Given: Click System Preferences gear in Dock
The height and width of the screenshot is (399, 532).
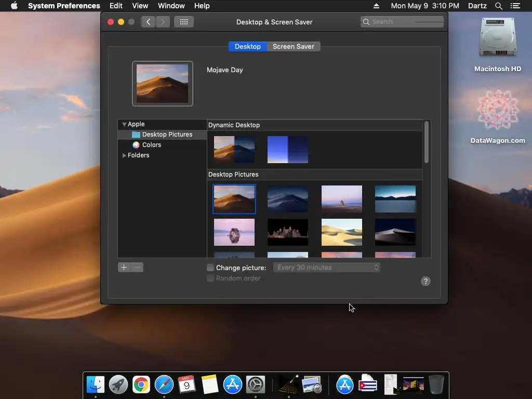Looking at the screenshot, I should click(x=256, y=384).
